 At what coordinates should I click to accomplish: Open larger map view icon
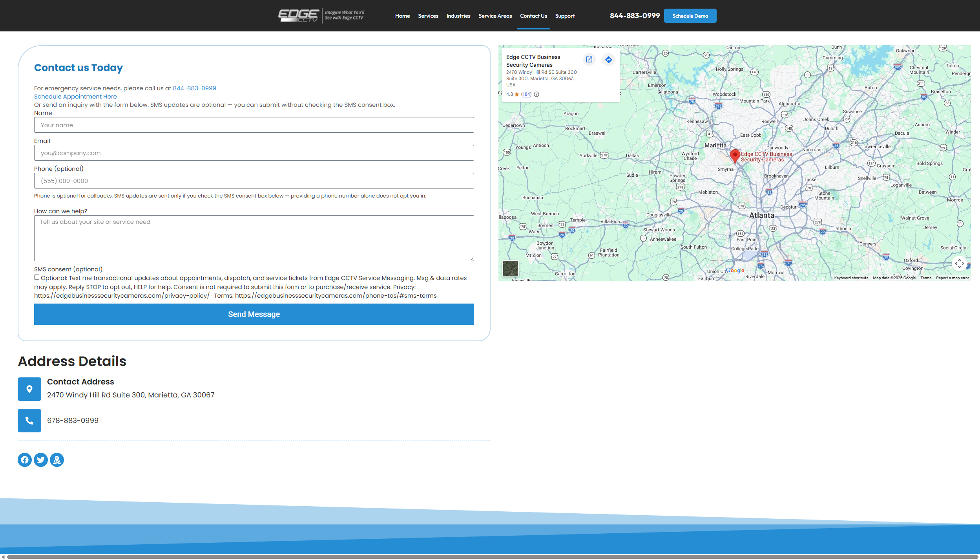589,59
